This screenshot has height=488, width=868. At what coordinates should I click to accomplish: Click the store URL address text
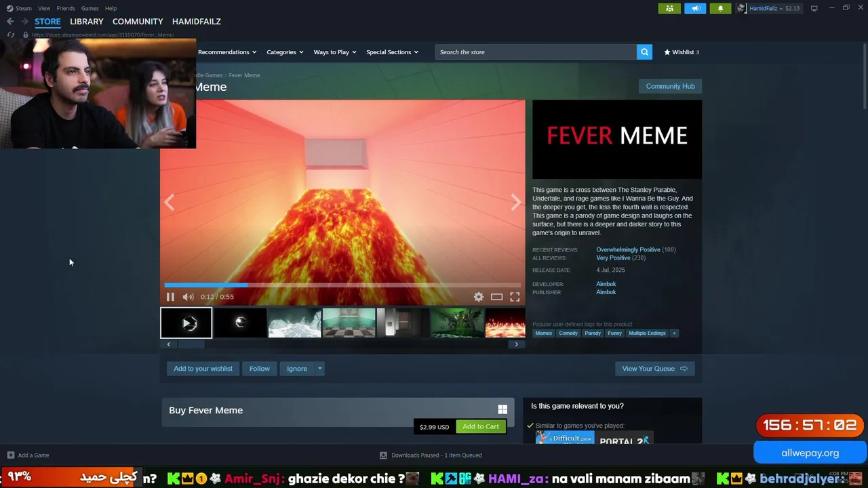[x=103, y=35]
